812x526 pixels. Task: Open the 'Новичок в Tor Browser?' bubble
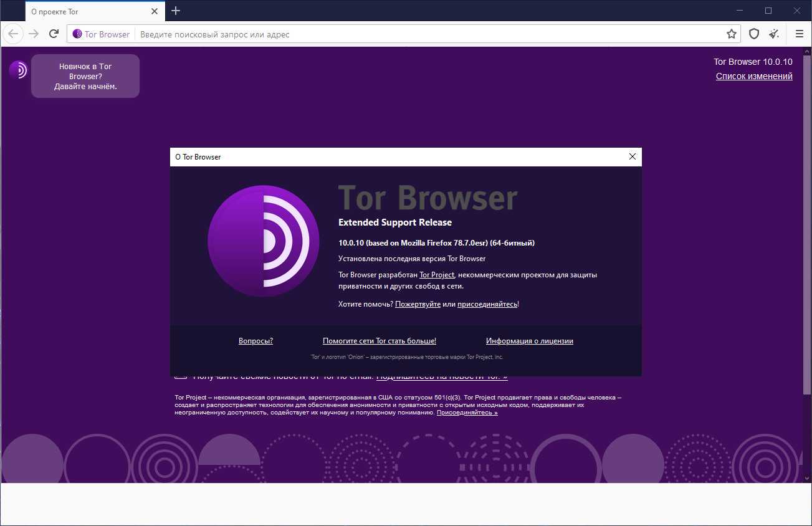[x=85, y=76]
